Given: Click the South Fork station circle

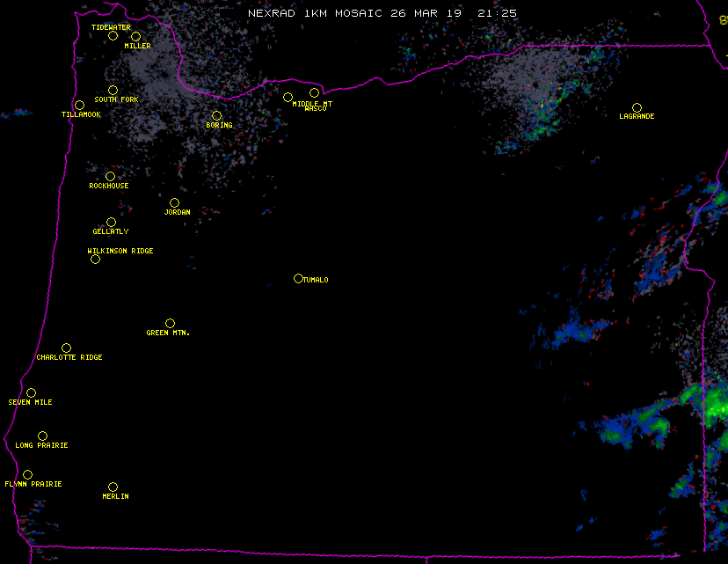Looking at the screenshot, I should pos(113,91).
